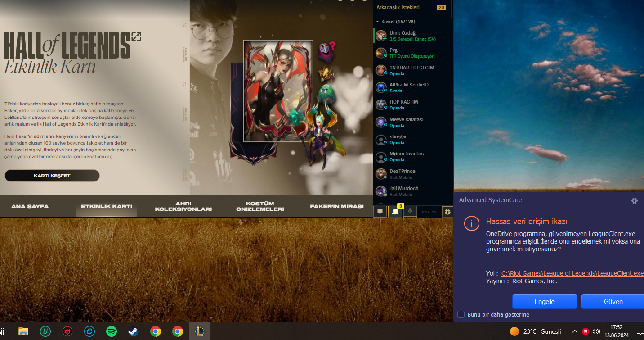This screenshot has height=340, width=644.
Task: Switch to League of Legends taskbar icon
Action: coord(200,331)
